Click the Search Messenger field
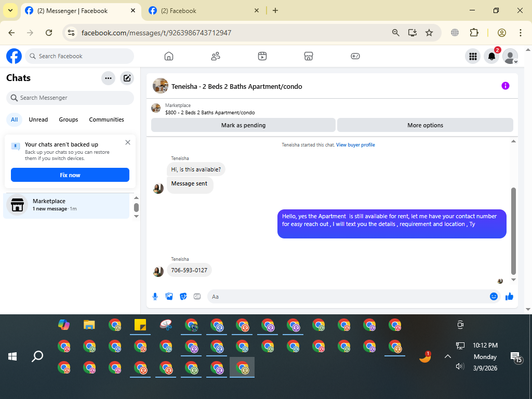Image resolution: width=532 pixels, height=399 pixels. pos(70,98)
